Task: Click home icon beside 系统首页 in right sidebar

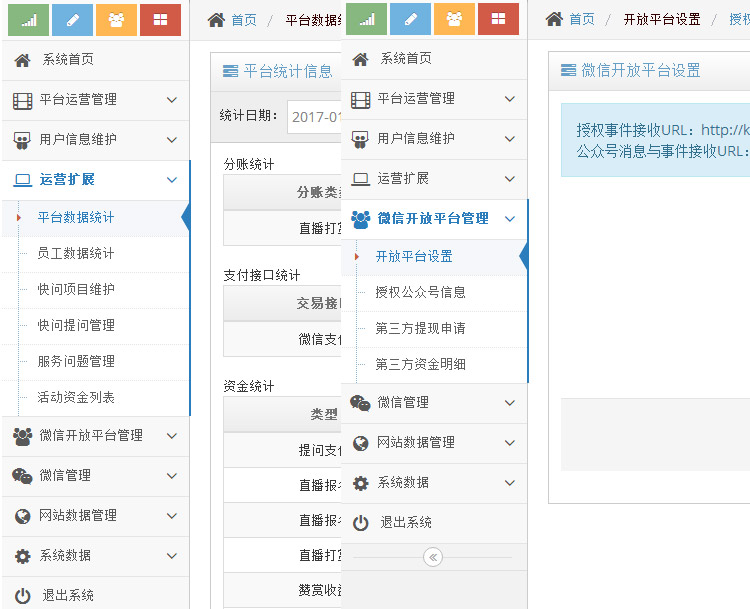Action: point(360,59)
